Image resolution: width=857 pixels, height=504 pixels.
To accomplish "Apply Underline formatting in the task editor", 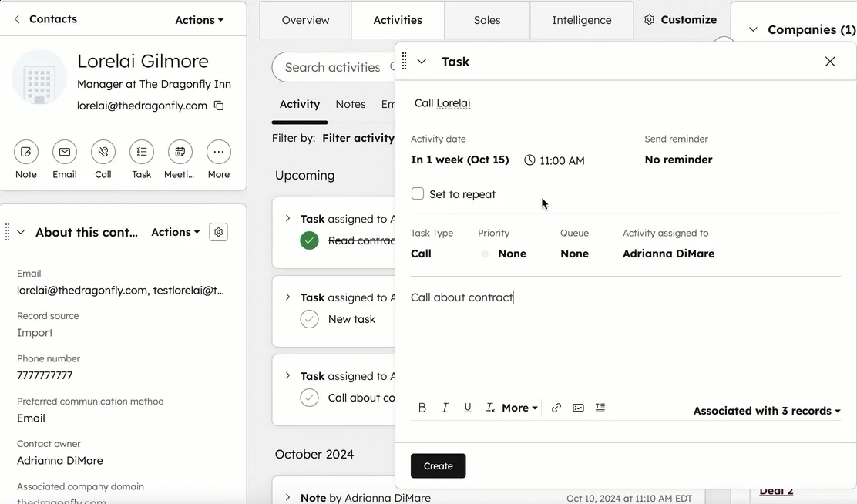I will pos(467,408).
